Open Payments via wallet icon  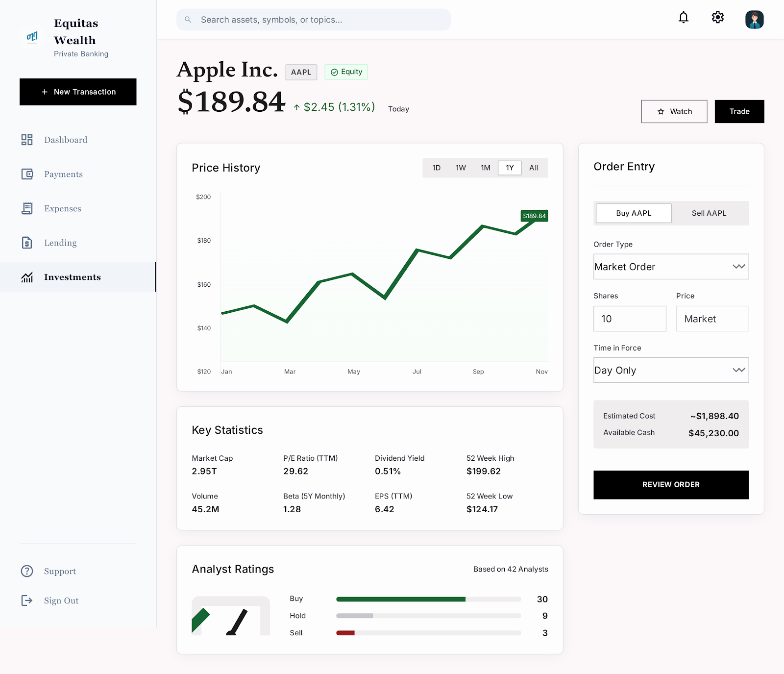tap(27, 175)
